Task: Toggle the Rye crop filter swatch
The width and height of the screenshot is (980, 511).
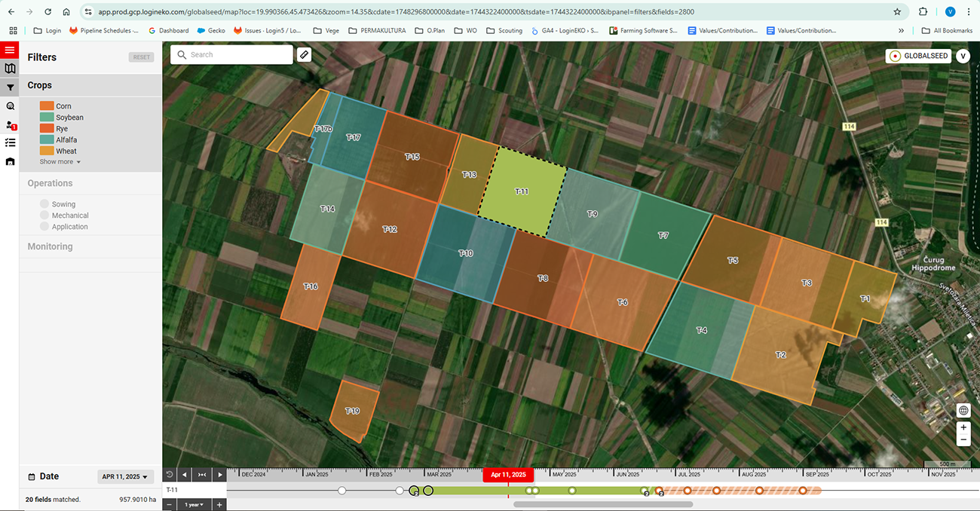Action: click(47, 129)
